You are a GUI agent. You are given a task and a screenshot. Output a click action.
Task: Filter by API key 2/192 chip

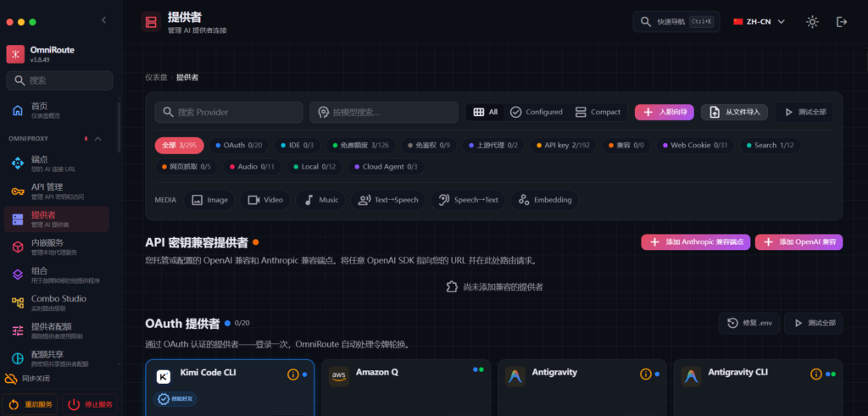pos(563,146)
